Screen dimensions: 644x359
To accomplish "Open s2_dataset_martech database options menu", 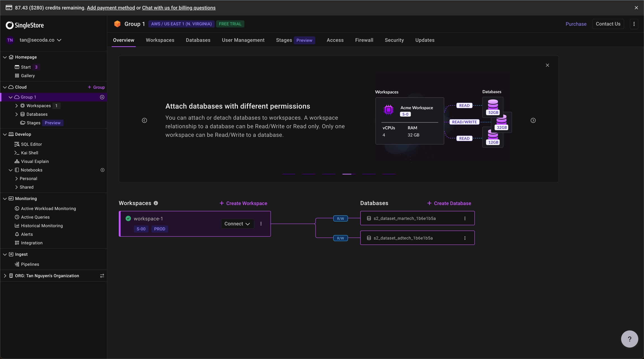I will [465, 219].
